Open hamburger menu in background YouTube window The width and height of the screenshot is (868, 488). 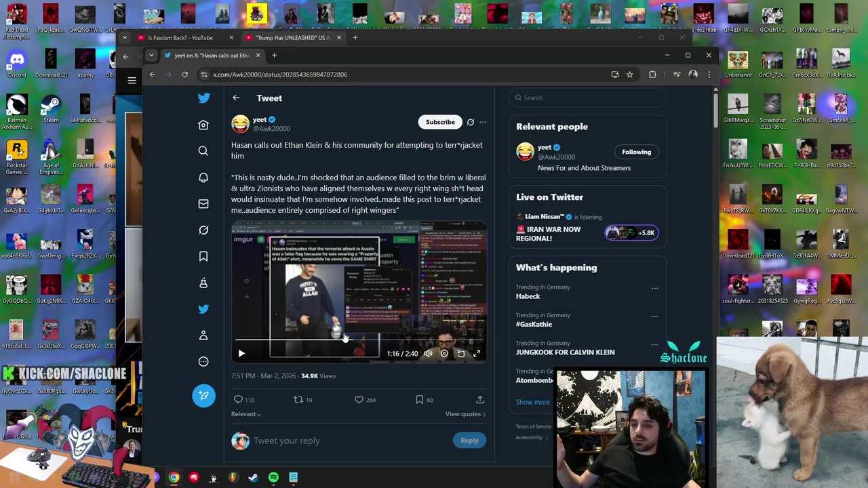pos(132,81)
